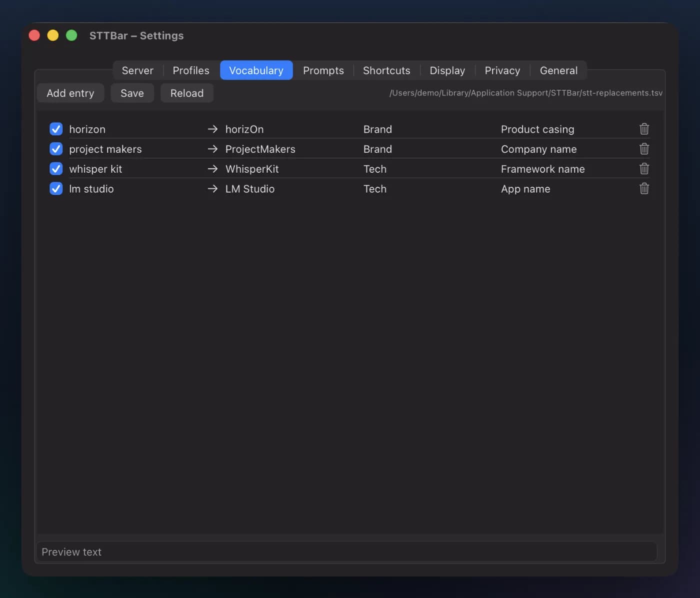Click the stt-replacements.tsv file path
700x598 pixels.
pyautogui.click(x=526, y=93)
